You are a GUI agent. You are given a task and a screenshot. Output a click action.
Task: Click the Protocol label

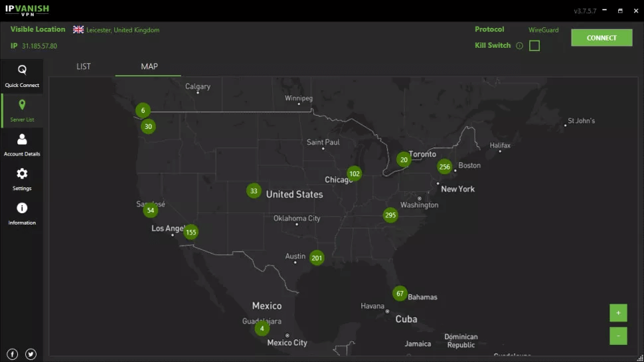[489, 29]
